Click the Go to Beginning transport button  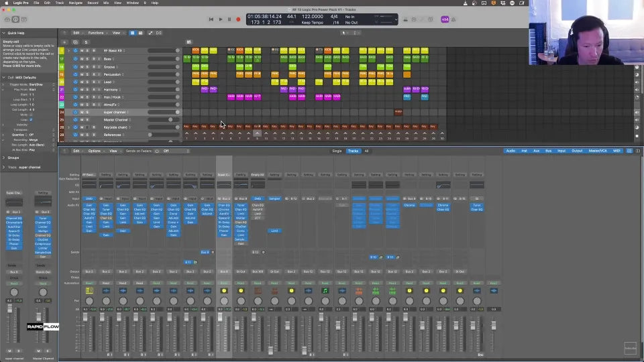pos(211,19)
